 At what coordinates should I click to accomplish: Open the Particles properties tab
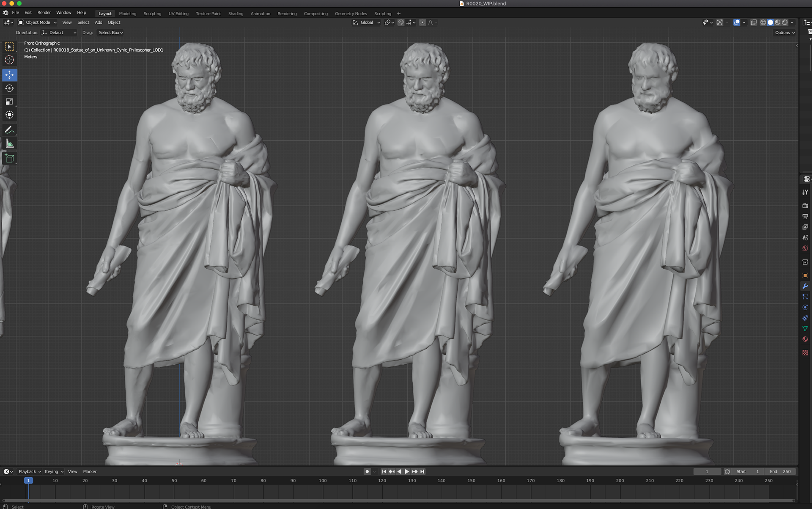tap(805, 297)
